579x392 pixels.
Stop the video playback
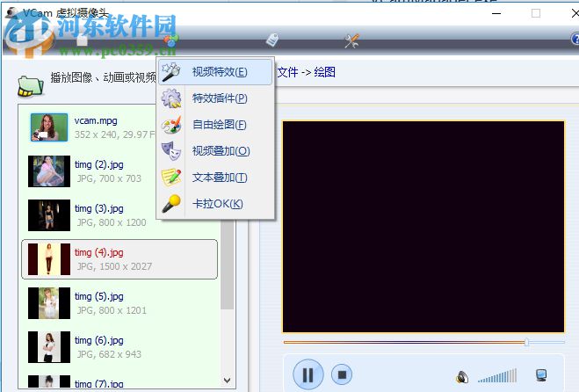[342, 374]
